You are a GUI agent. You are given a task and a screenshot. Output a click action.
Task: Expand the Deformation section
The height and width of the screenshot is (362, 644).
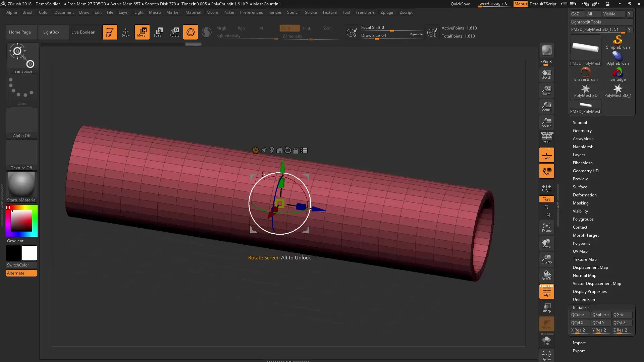pos(585,195)
